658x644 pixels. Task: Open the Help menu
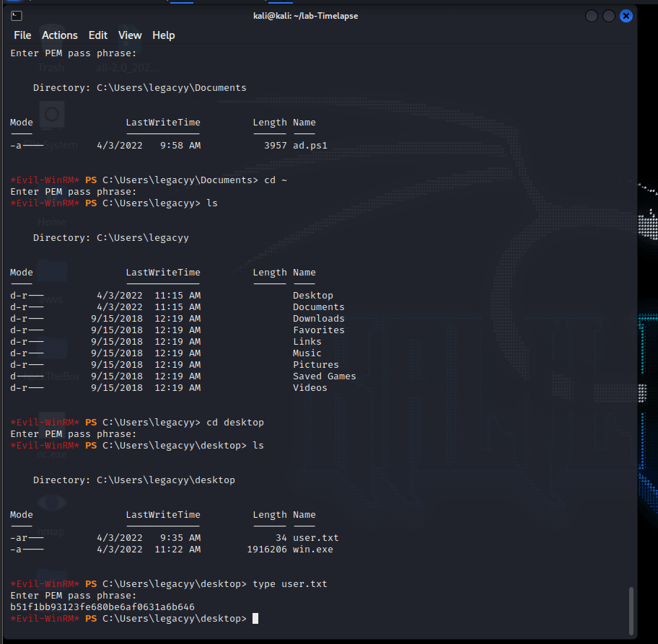tap(164, 35)
